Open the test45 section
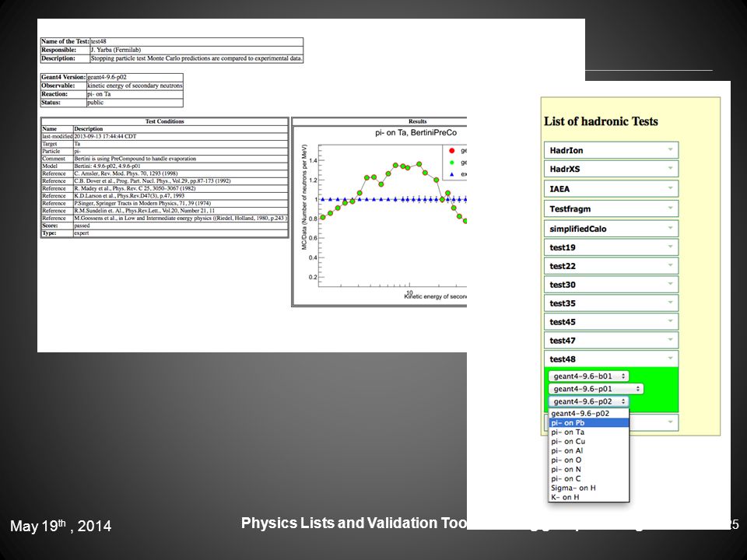The image size is (747, 560). point(611,322)
